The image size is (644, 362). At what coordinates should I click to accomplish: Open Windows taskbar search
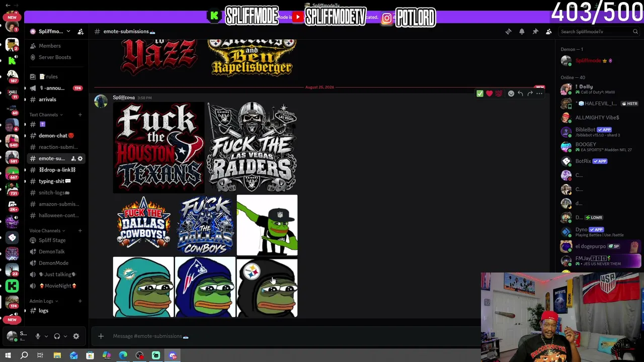(x=24, y=356)
